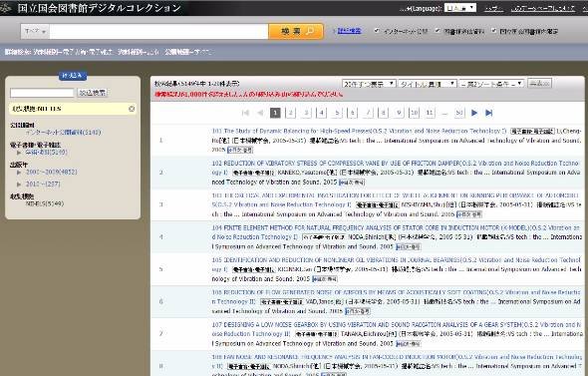This screenshot has height=376, width=588.
Task: Open the advanced search link
Action: point(349,31)
